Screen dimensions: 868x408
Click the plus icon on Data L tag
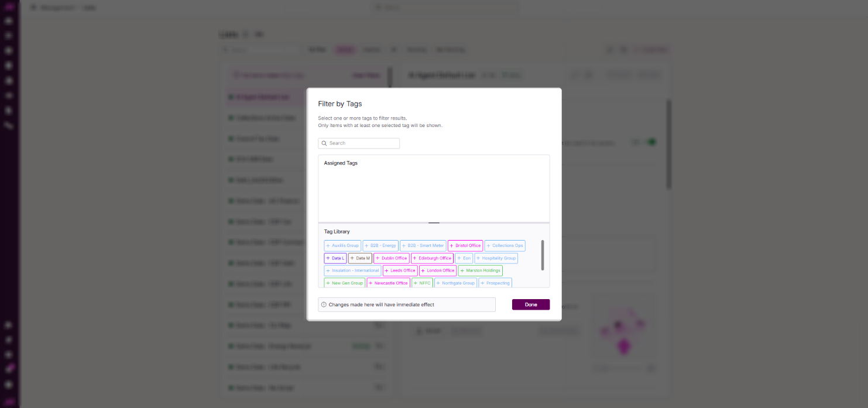(328, 258)
